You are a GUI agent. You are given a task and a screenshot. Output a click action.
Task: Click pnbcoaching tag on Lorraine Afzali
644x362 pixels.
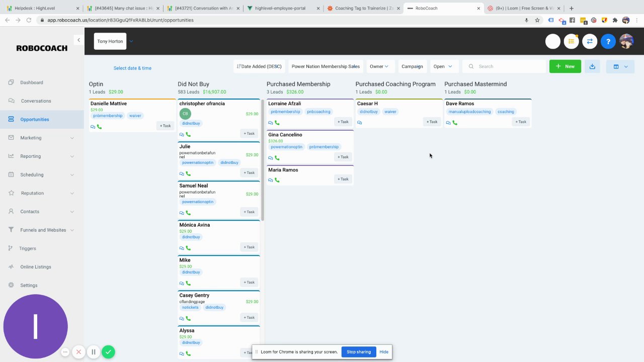coord(319,112)
